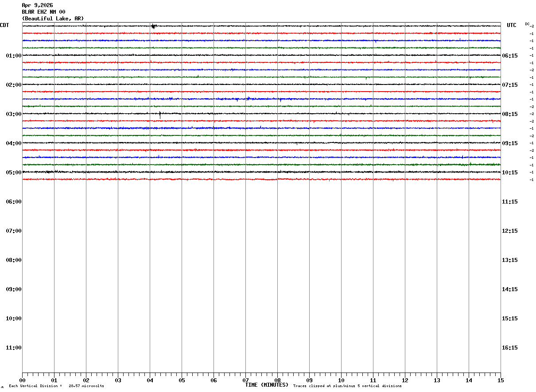
Task: Click the CDT timezone label
Action: 4,25
